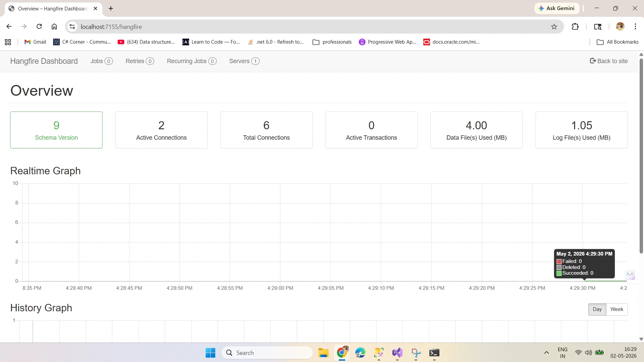Click the Back to site link
The width and height of the screenshot is (644, 362).
point(609,61)
